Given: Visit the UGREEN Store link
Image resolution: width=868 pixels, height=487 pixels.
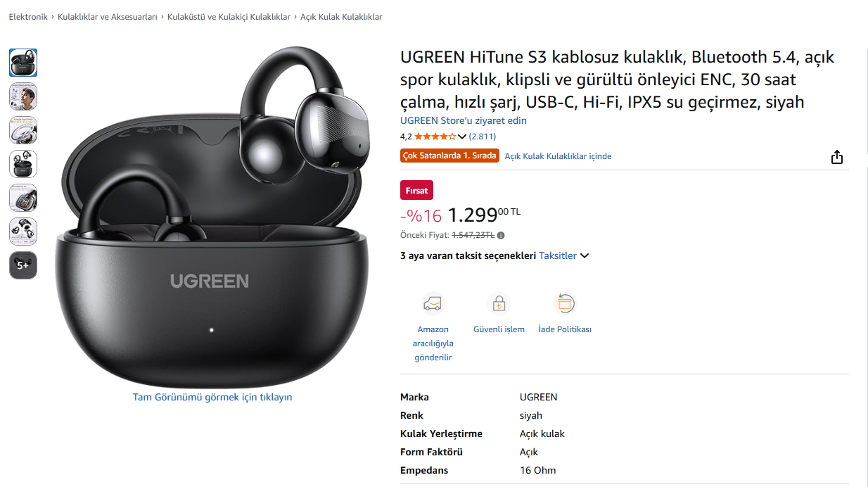Looking at the screenshot, I should 464,120.
